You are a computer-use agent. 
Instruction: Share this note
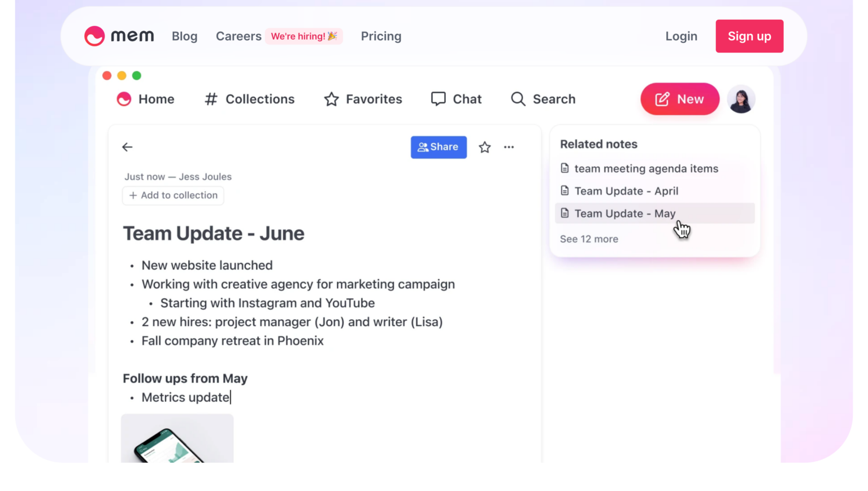439,147
